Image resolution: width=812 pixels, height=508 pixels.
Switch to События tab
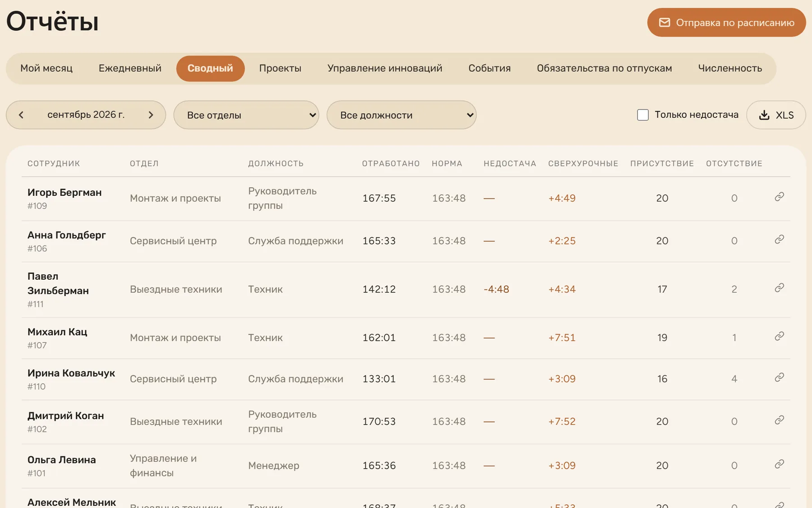(489, 68)
